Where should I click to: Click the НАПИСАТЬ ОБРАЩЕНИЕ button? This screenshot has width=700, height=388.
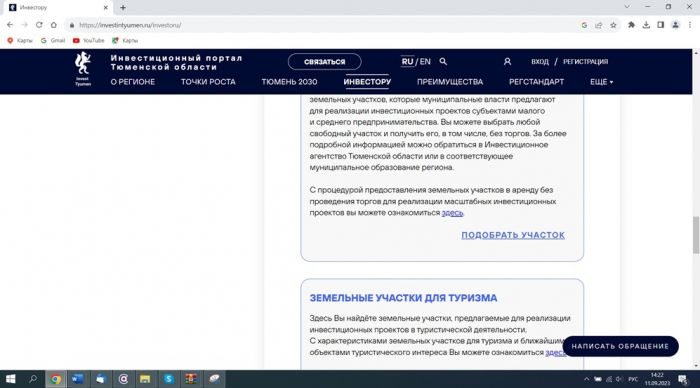[x=620, y=346]
